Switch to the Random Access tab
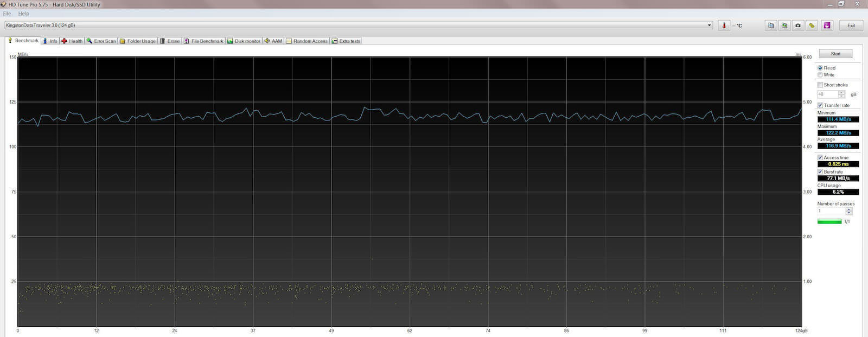Image resolution: width=868 pixels, height=337 pixels. click(307, 41)
